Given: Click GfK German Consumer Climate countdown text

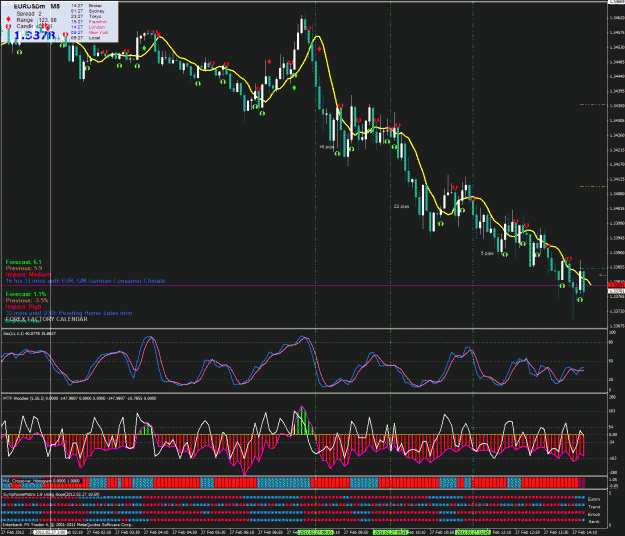Looking at the screenshot, I should 85,281.
